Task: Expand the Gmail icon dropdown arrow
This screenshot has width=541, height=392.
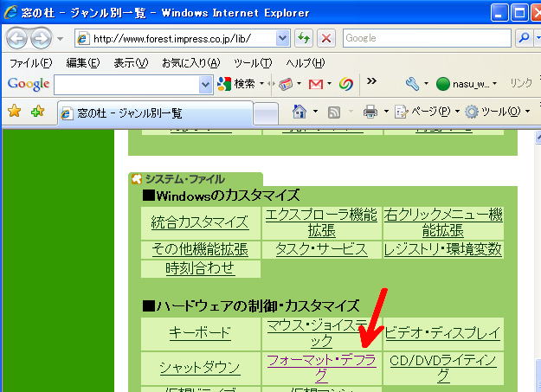Action: [329, 84]
